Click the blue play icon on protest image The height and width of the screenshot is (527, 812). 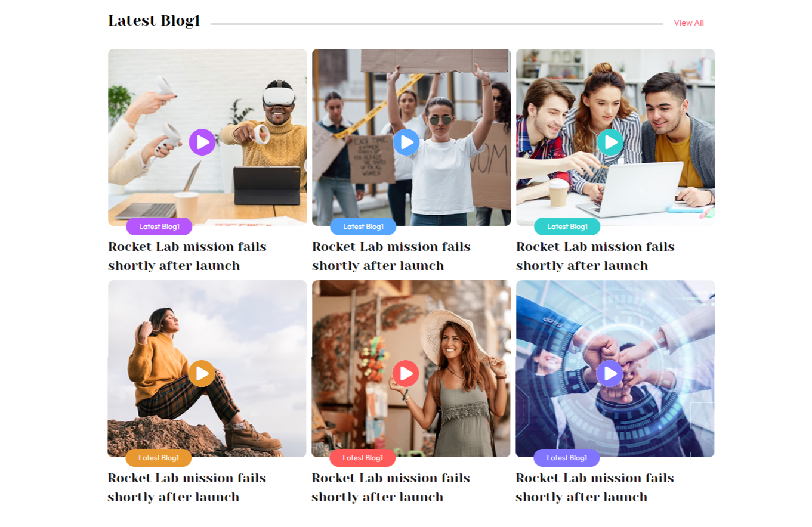pyautogui.click(x=406, y=142)
